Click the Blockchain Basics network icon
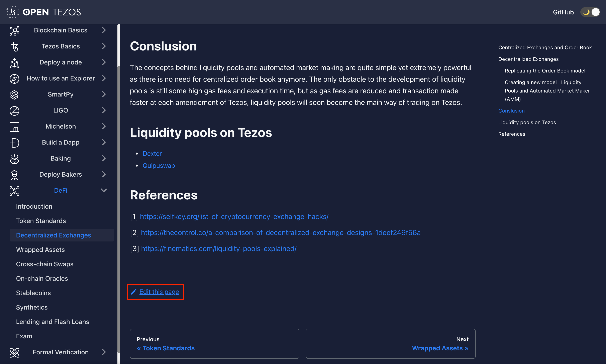606x364 pixels. coord(14,30)
